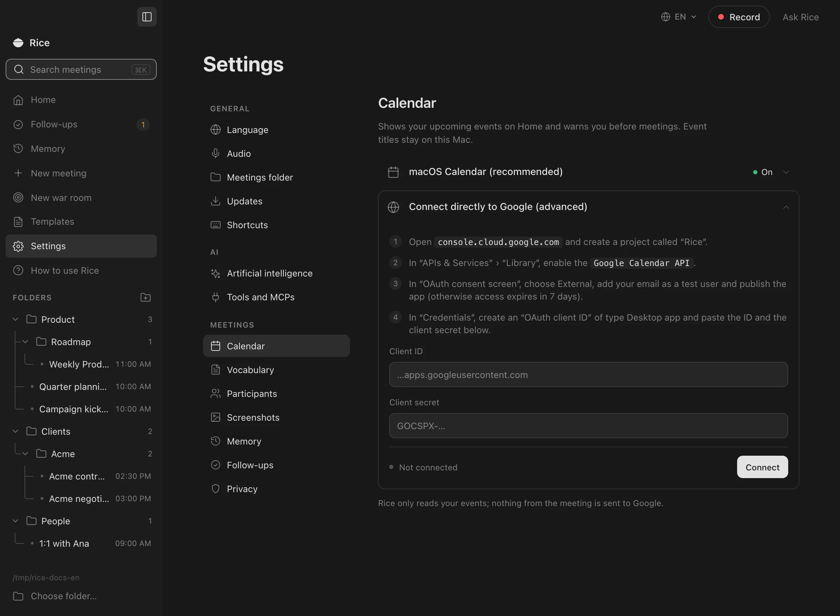This screenshot has width=840, height=616.
Task: Click the magnifier icon in search box
Action: click(19, 69)
